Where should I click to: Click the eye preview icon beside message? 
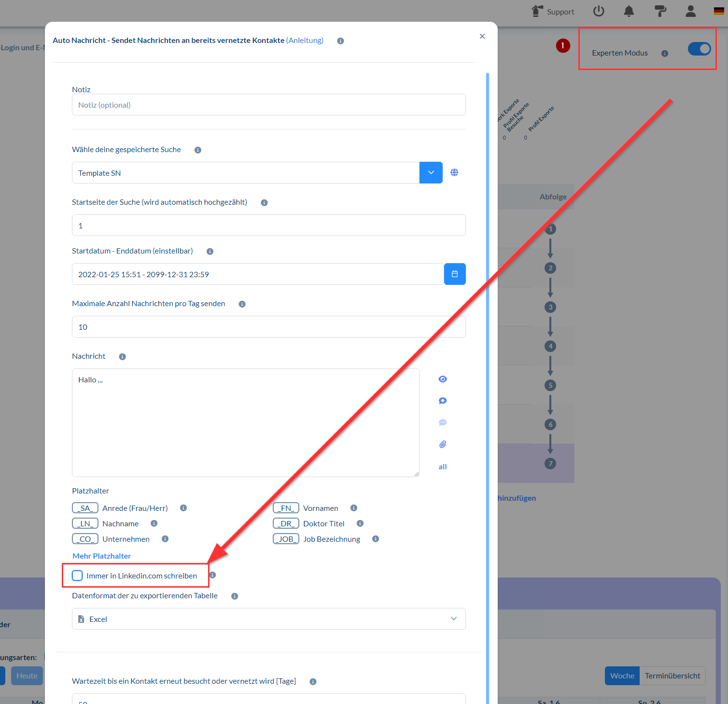click(443, 379)
